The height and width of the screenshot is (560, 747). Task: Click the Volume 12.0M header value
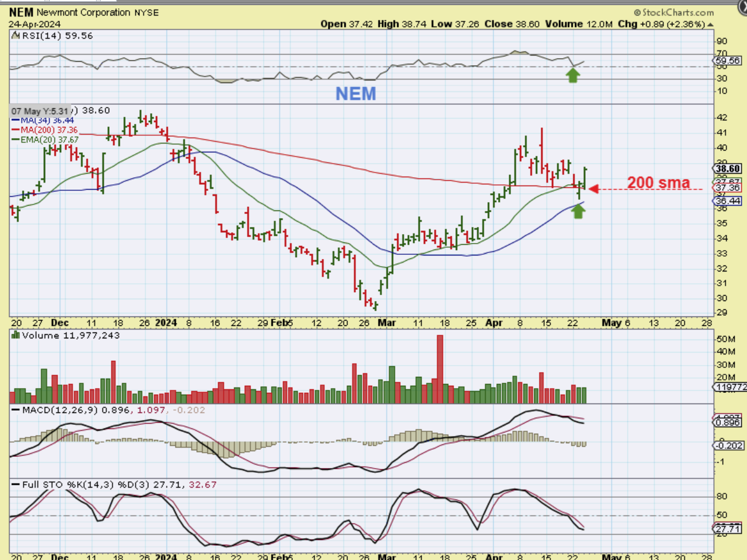tap(578, 24)
